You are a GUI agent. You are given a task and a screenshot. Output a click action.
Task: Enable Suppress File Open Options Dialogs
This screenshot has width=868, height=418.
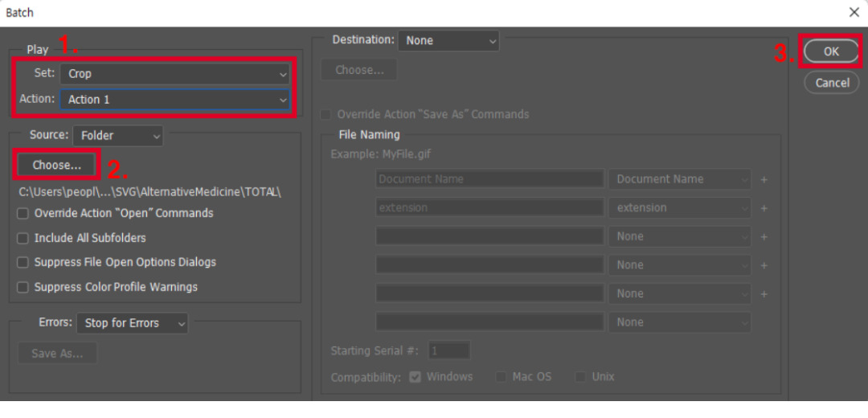(x=23, y=263)
